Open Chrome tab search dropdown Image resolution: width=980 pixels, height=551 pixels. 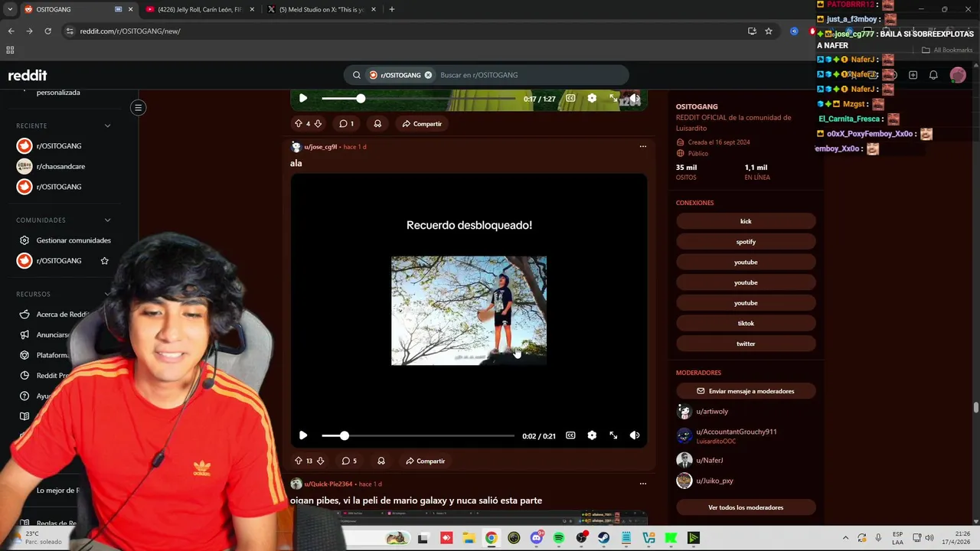[x=10, y=9]
